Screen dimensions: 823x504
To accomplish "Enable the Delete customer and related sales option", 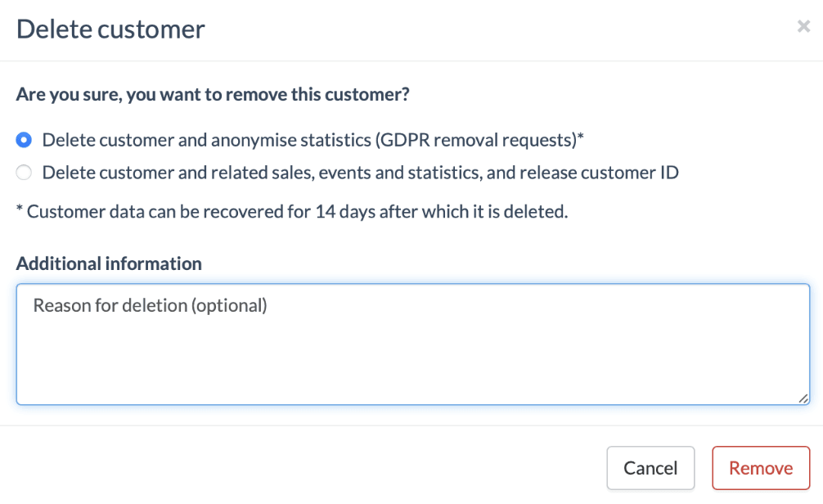I will click(23, 172).
